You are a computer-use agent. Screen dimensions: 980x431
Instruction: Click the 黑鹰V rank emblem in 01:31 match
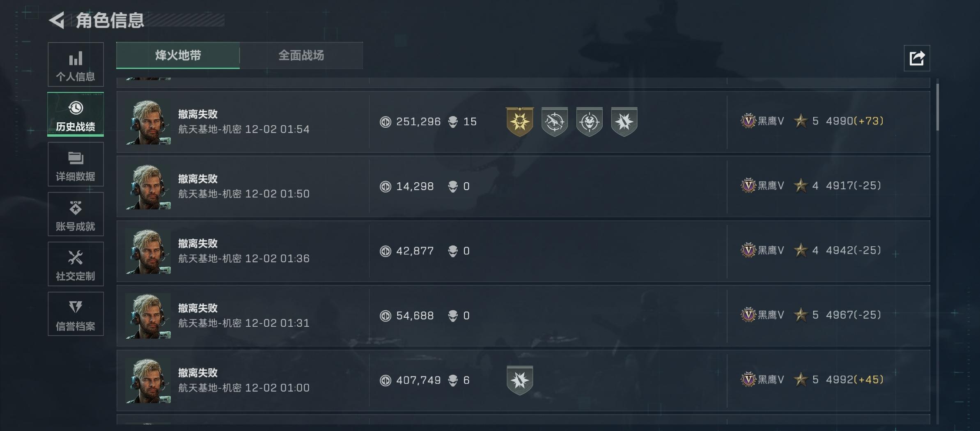click(x=748, y=315)
